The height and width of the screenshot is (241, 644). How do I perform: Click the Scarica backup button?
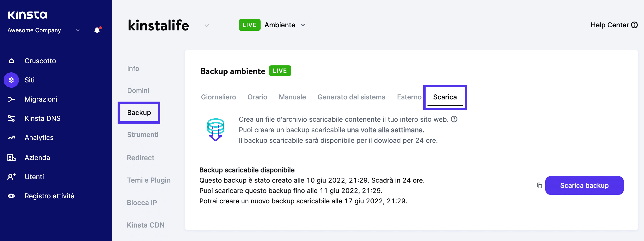584,185
